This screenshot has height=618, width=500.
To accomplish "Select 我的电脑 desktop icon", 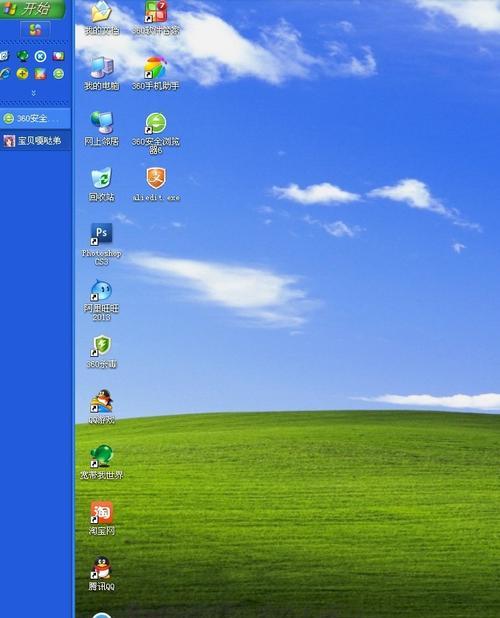I will [x=102, y=73].
